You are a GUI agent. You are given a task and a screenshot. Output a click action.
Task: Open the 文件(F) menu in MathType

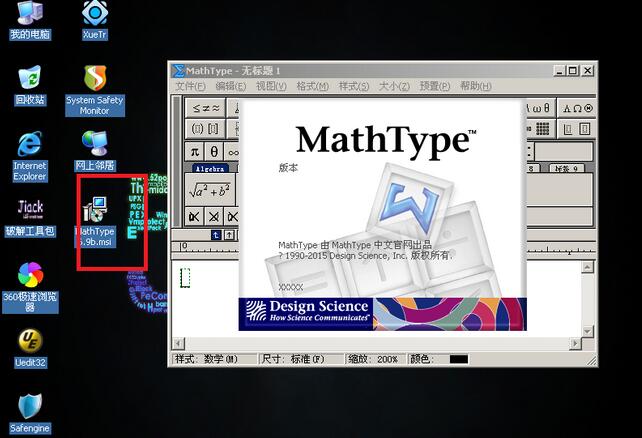point(190,86)
